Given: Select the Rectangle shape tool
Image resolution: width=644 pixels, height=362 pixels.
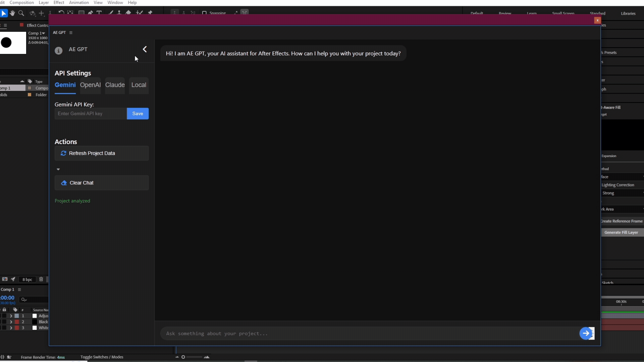Looking at the screenshot, I should (x=81, y=13).
